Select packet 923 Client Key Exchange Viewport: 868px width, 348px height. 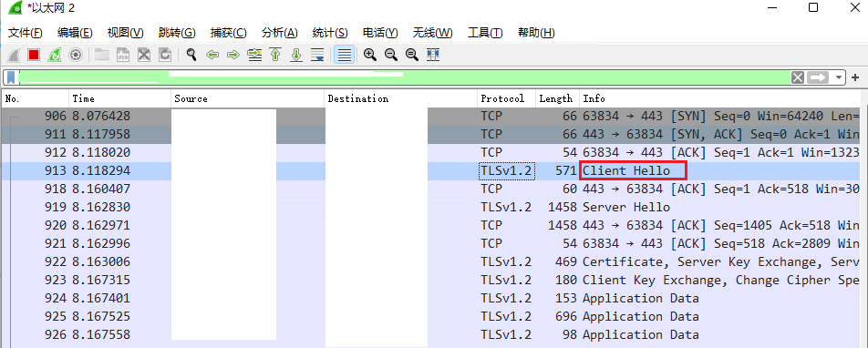(x=431, y=281)
